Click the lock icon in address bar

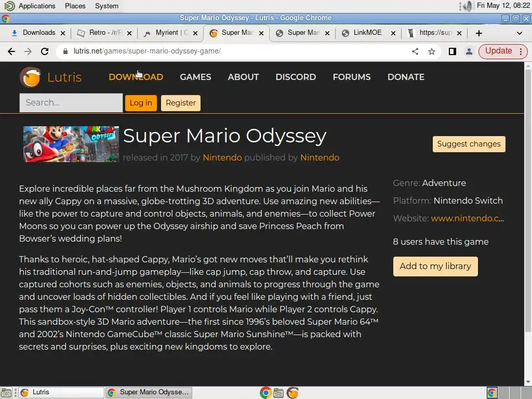point(65,51)
